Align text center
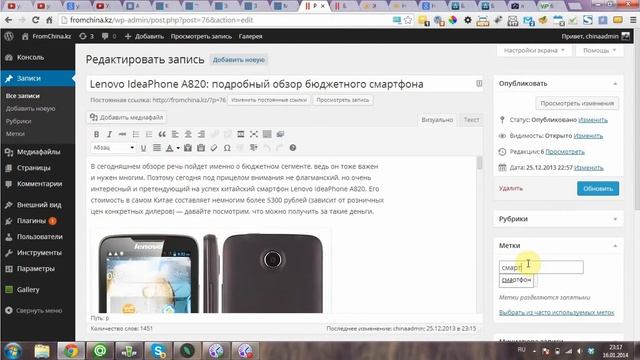The width and height of the screenshot is (640, 360). point(188,134)
